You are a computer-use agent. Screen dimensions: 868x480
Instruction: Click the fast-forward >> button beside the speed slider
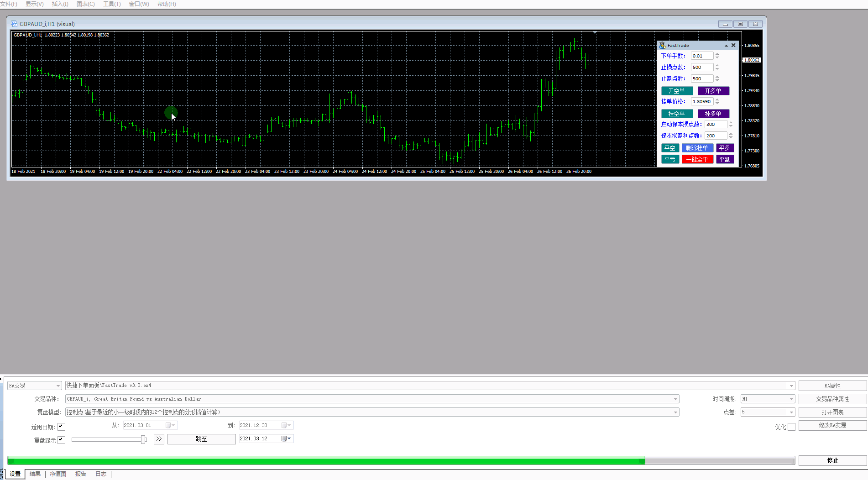159,439
